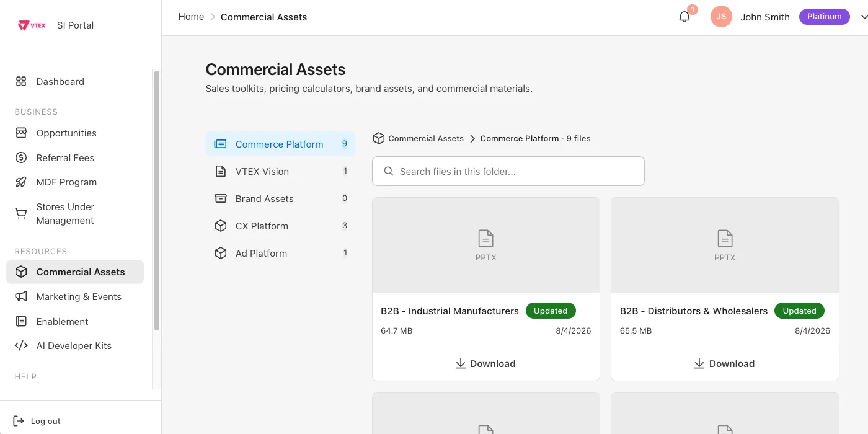The width and height of the screenshot is (868, 434).
Task: Click the sidebar vertical scrollbar
Action: click(x=157, y=200)
